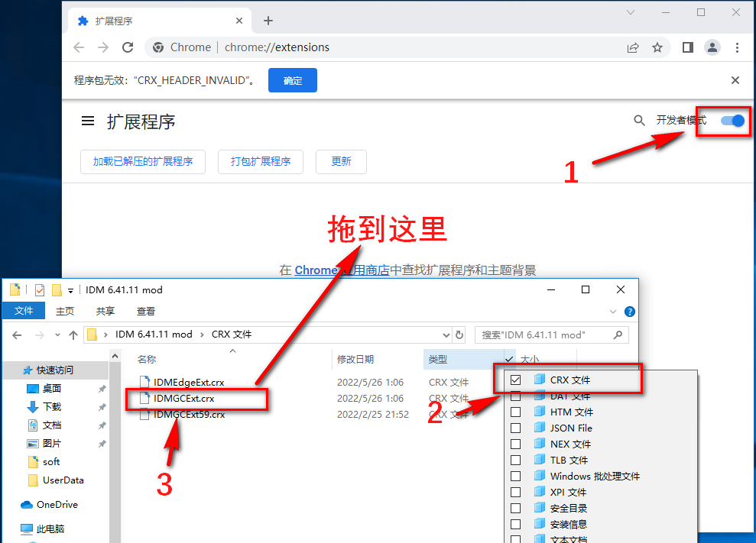Switch to the 共享 ribbon tab
Screen dimensions: 756x543
point(105,312)
